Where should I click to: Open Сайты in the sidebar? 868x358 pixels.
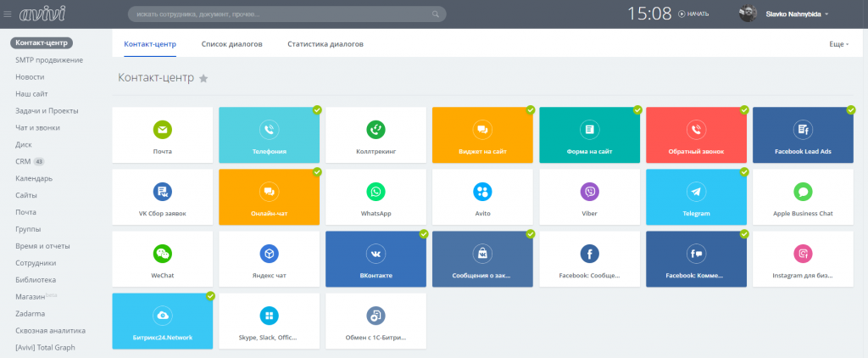[x=26, y=195]
